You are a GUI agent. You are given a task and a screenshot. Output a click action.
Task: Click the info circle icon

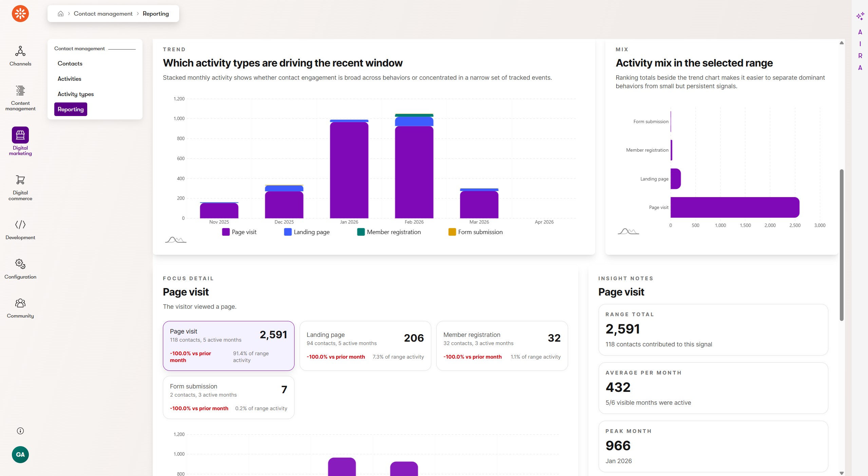(x=20, y=431)
